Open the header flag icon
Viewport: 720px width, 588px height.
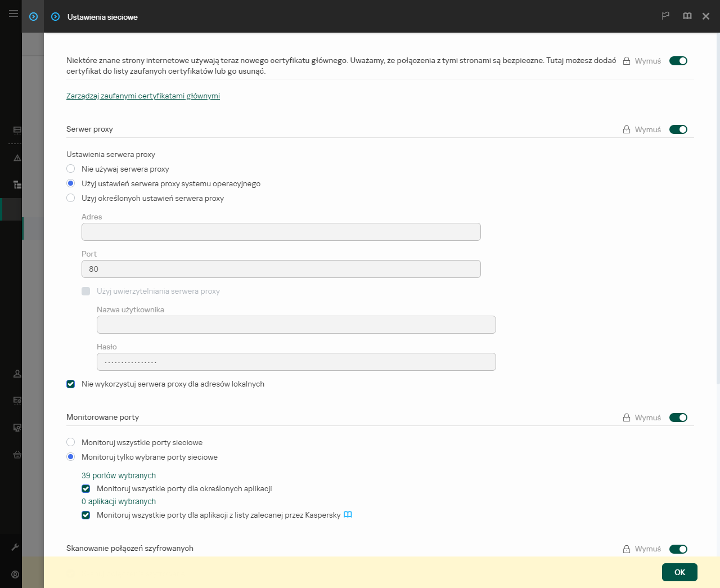click(x=665, y=16)
